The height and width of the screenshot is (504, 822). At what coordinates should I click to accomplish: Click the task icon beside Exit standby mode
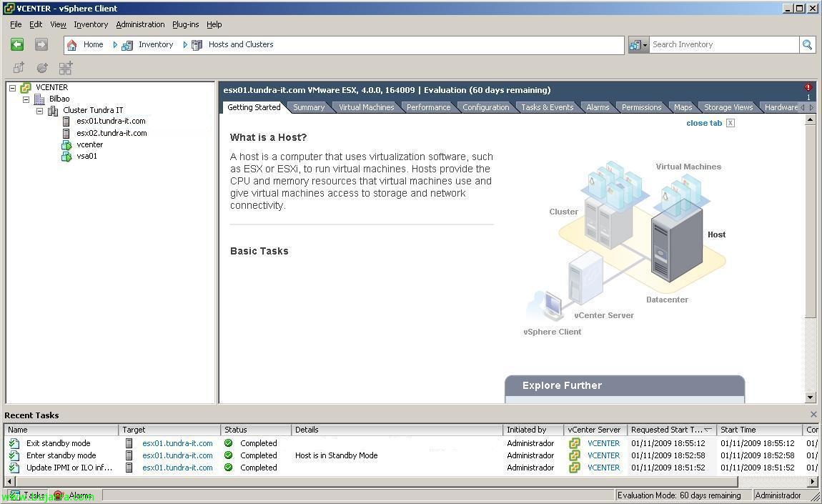point(14,444)
